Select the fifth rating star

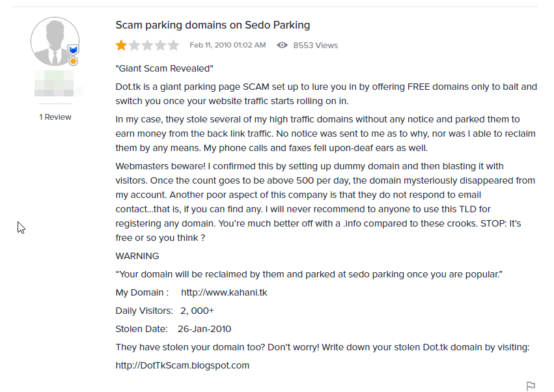(173, 46)
